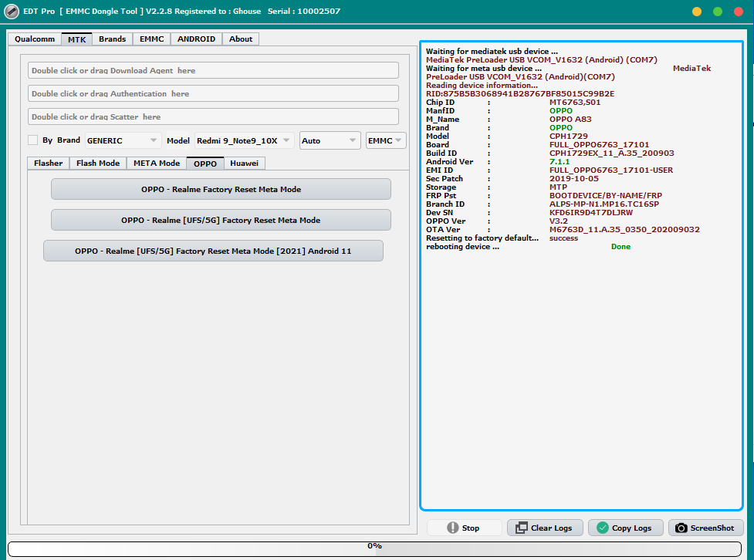Expand the Redmi 9_Note9_10X model dropdown
The image size is (754, 560).
244,140
